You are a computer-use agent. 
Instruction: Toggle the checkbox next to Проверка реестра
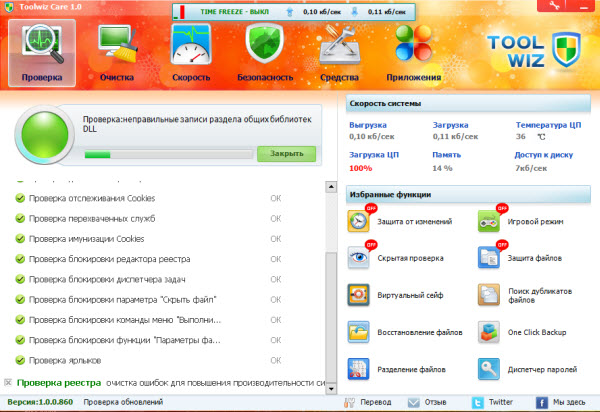[8, 382]
